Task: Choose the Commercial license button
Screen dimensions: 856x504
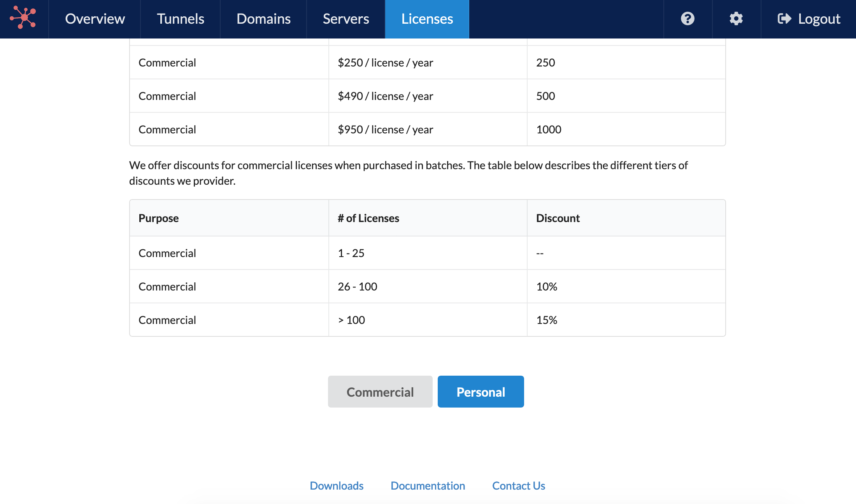Action: pos(380,392)
